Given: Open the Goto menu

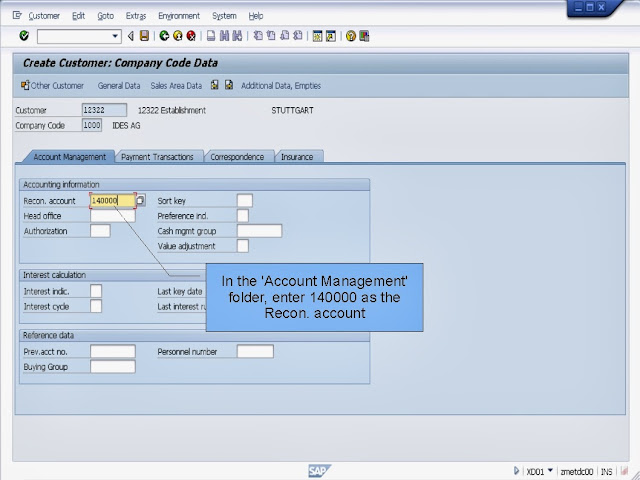Looking at the screenshot, I should coord(105,16).
